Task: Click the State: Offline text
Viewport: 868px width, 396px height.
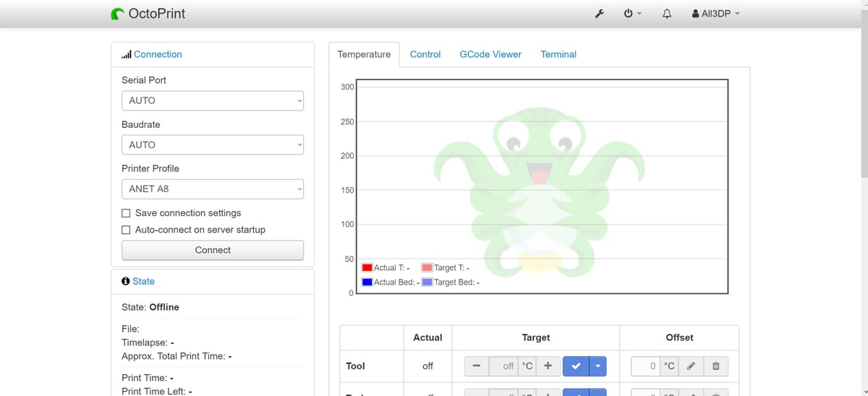Action: click(x=150, y=307)
